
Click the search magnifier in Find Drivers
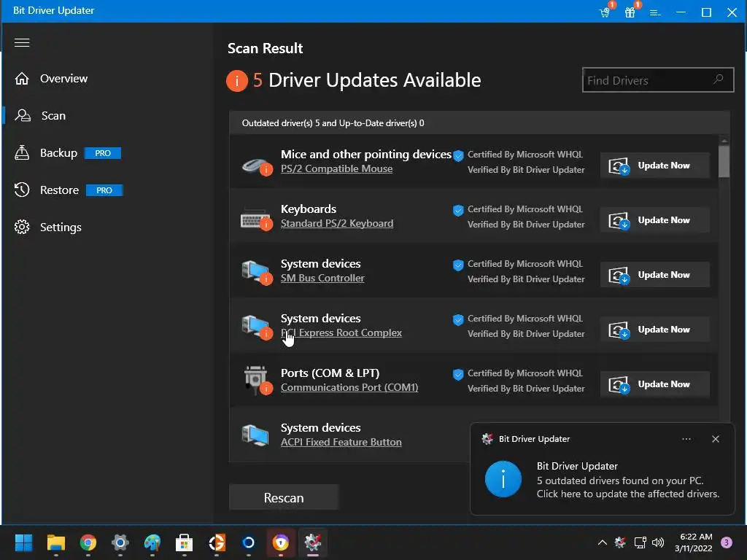pyautogui.click(x=718, y=79)
